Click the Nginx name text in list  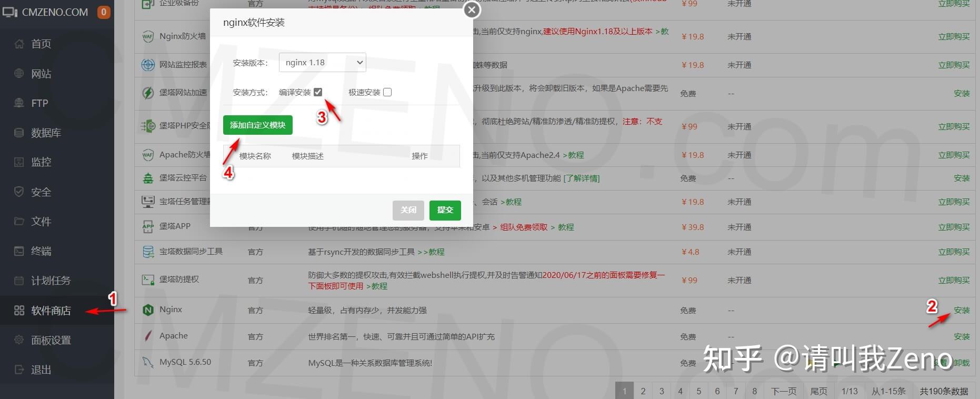tap(171, 309)
